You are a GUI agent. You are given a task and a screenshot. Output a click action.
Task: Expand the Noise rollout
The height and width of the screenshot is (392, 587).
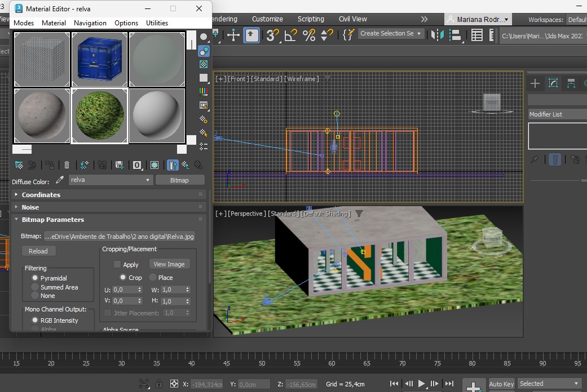(30, 207)
